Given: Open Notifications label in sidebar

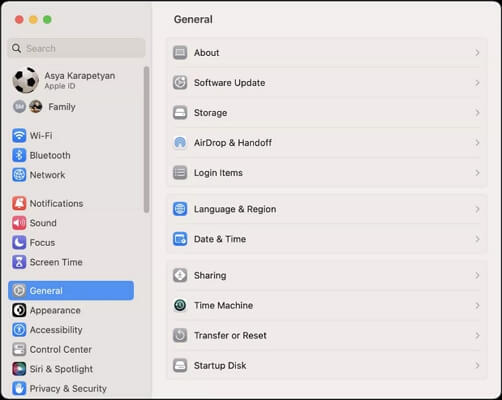Looking at the screenshot, I should 56,203.
